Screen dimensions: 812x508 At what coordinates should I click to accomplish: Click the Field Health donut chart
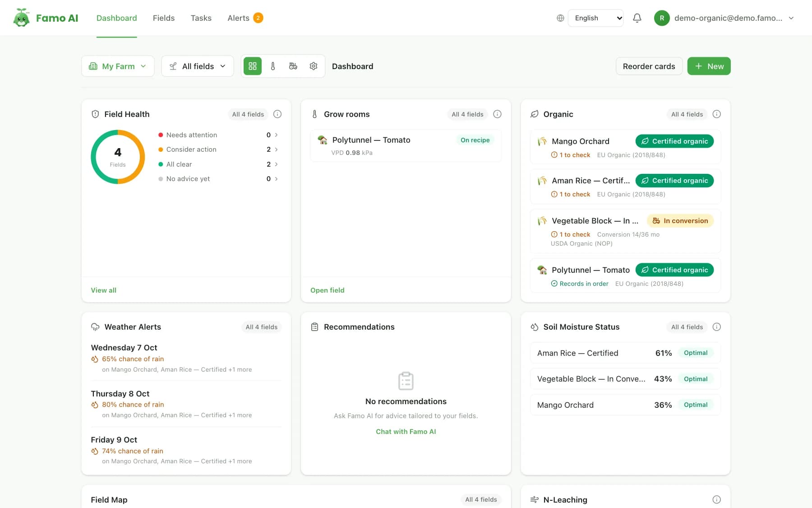(x=118, y=157)
